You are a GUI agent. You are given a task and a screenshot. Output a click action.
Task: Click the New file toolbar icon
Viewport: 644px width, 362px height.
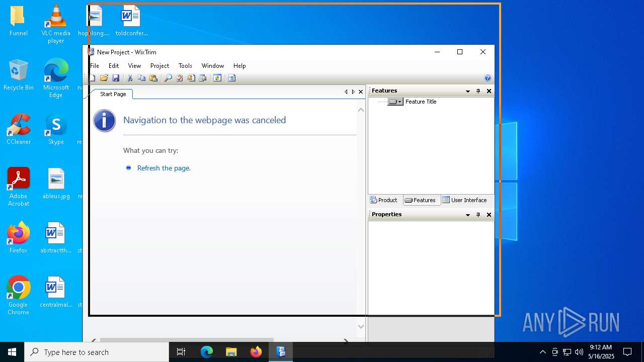tap(93, 78)
